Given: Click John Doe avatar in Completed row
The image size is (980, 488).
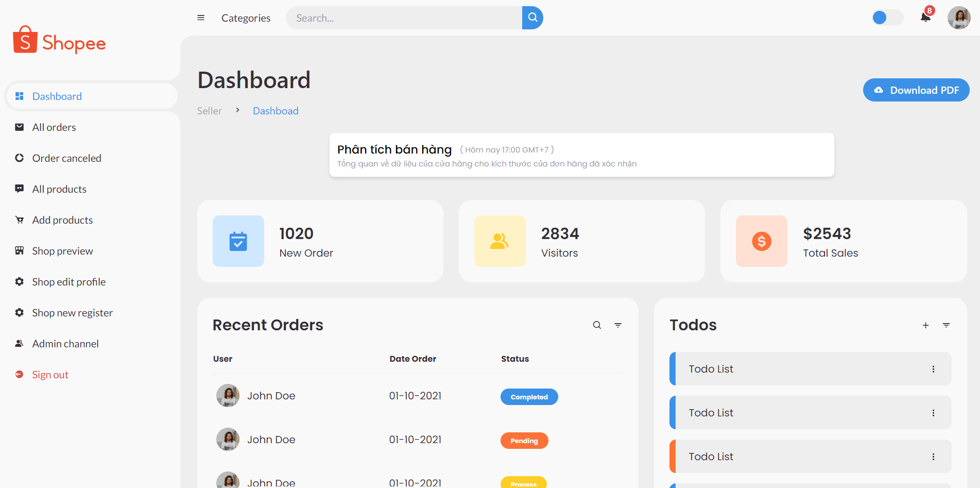Looking at the screenshot, I should click(x=228, y=396).
